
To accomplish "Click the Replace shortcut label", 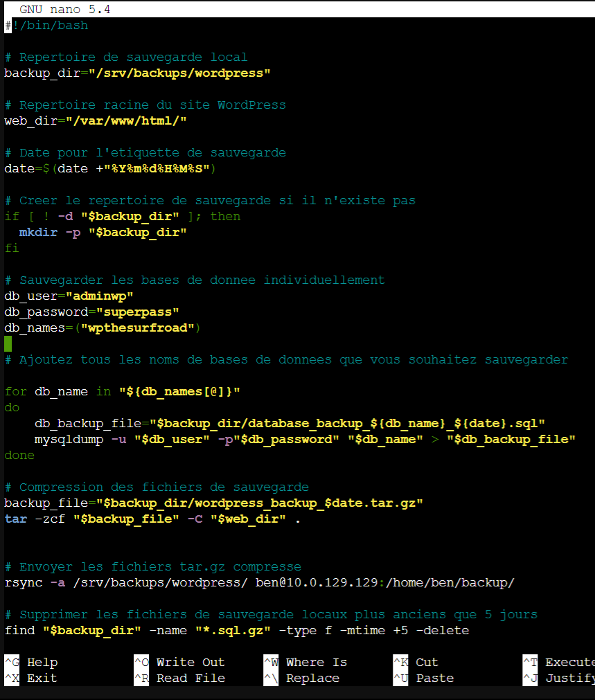I will [312, 679].
